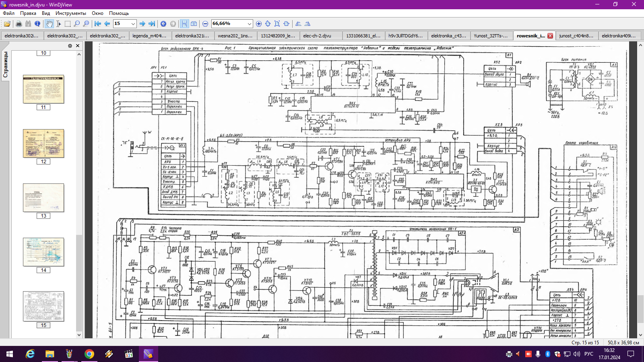
Task: Toggle the rectangle select tool
Action: tap(68, 24)
